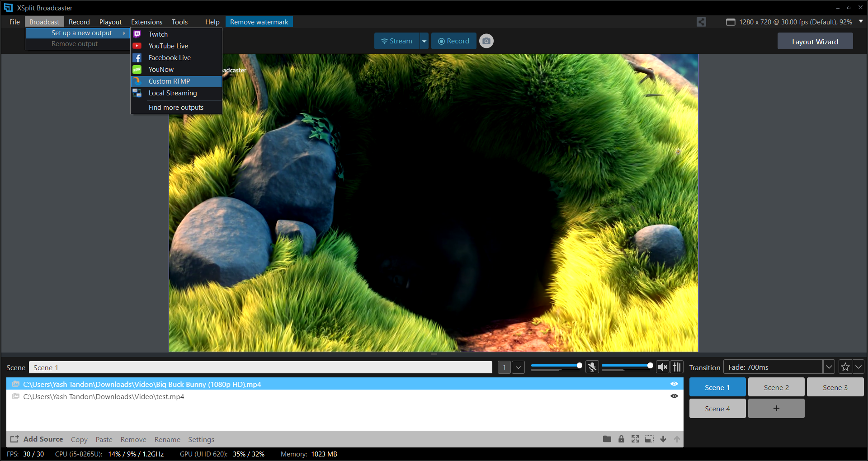This screenshot has width=868, height=461.
Task: Toggle system speaker mute
Action: tap(663, 367)
